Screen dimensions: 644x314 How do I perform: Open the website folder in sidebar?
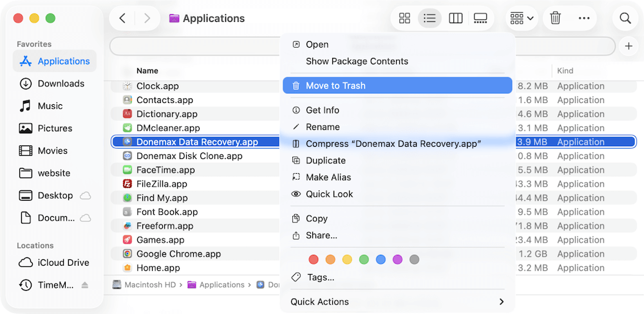point(55,173)
